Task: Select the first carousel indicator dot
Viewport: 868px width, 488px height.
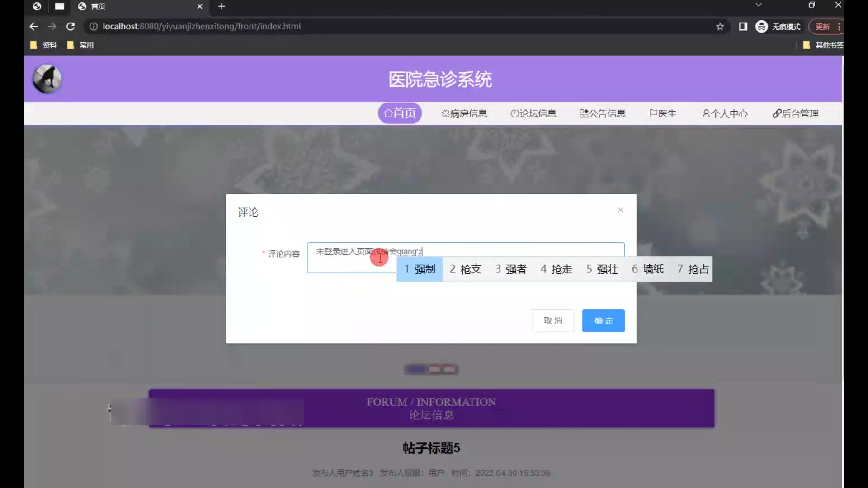Action: (415, 370)
